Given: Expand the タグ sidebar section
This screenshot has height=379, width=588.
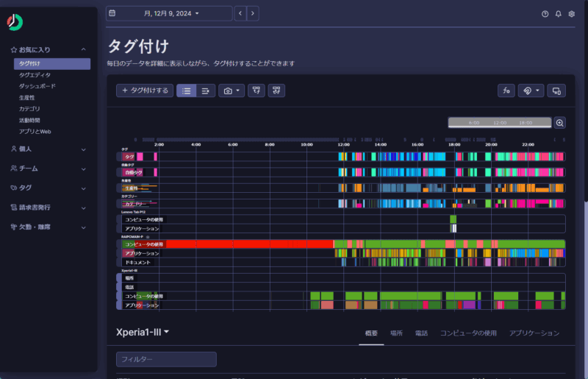Looking at the screenshot, I should pyautogui.click(x=83, y=188).
